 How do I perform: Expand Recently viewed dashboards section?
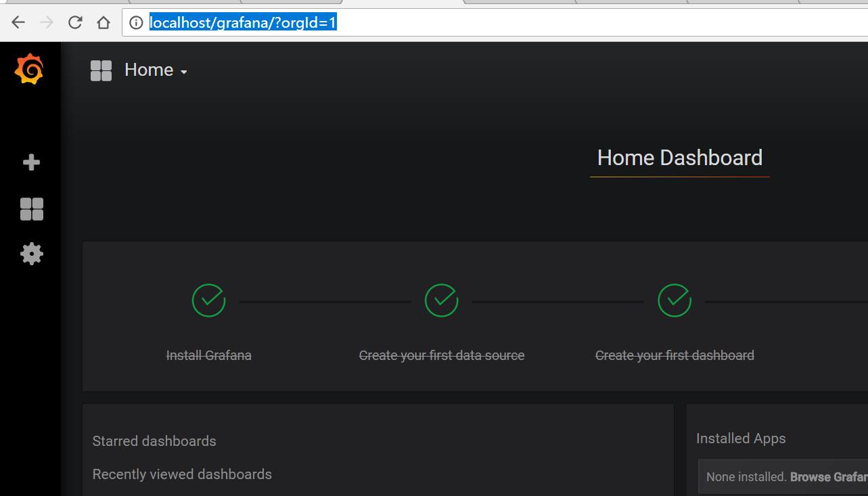(182, 474)
